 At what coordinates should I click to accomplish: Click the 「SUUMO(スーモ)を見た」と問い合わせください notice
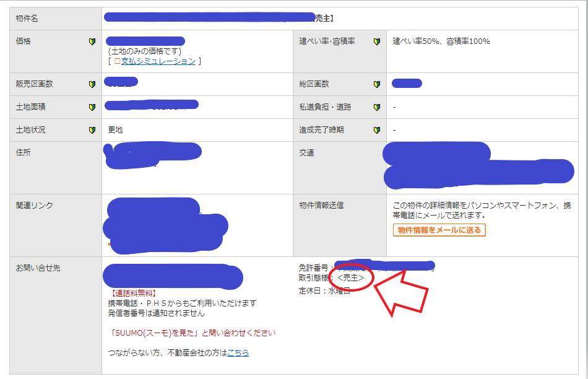coord(192,333)
